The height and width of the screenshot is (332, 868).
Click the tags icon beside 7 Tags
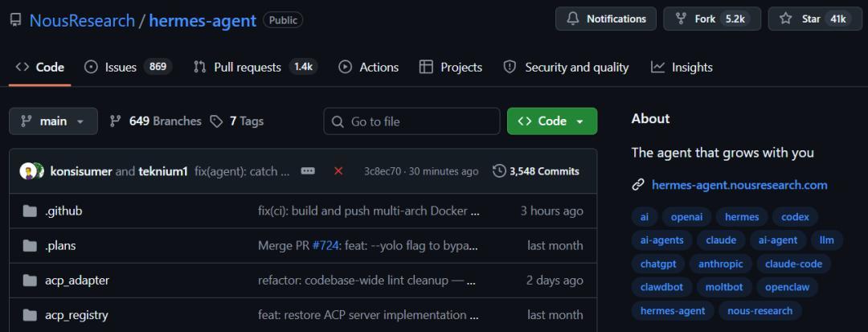(x=216, y=121)
